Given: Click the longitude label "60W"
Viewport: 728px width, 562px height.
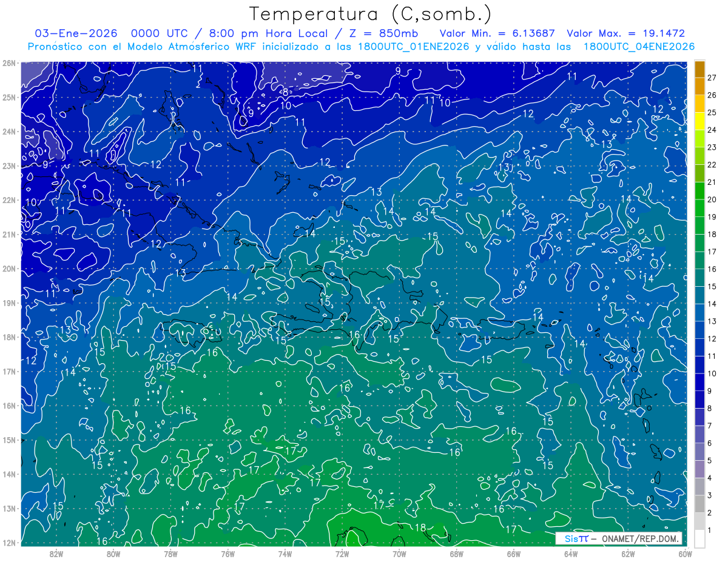Looking at the screenshot, I should [684, 554].
